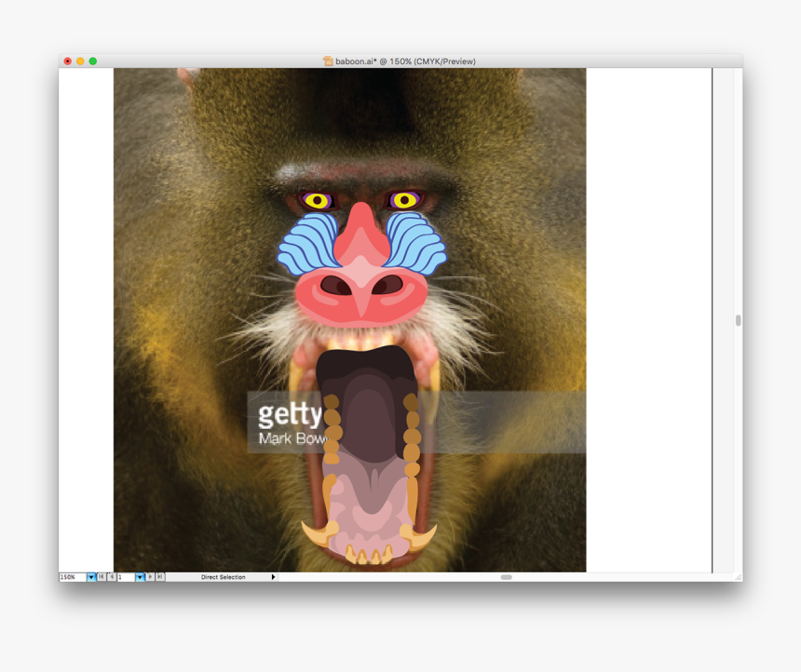This screenshot has height=672, width=801.
Task: Click the window resize corner grip
Action: (x=739, y=577)
